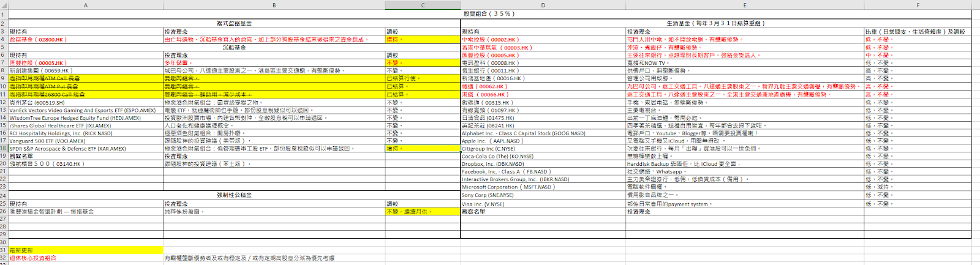Click Alphabet Inc. Class C Capital Stock cell
Image resolution: width=980 pixels, height=265 pixels.
click(543, 133)
